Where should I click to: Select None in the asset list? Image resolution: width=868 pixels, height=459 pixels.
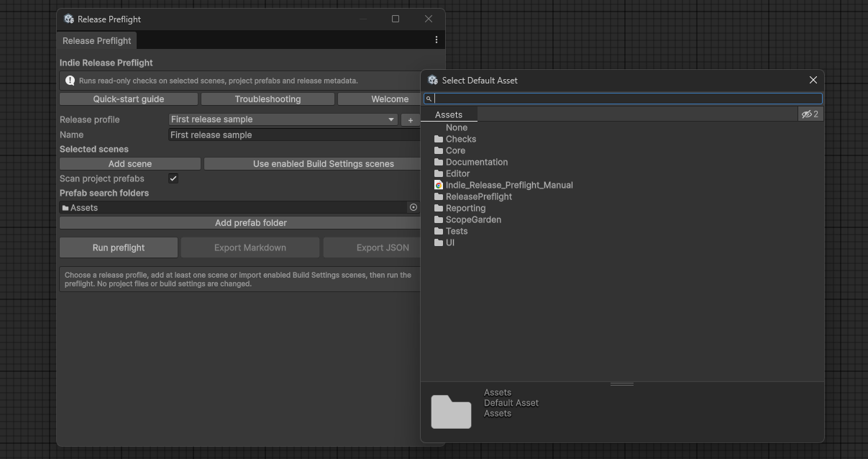pyautogui.click(x=457, y=128)
